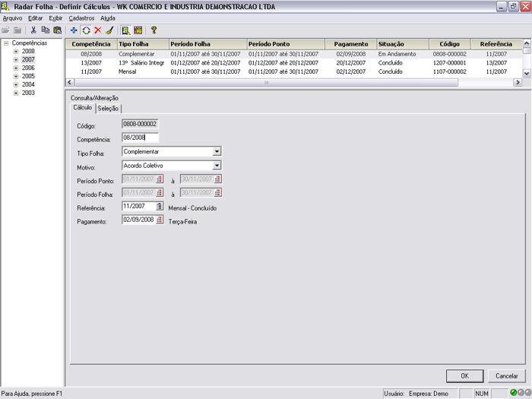Open the Cadastros menu
Screen dimensions: 532x399
tap(81, 17)
